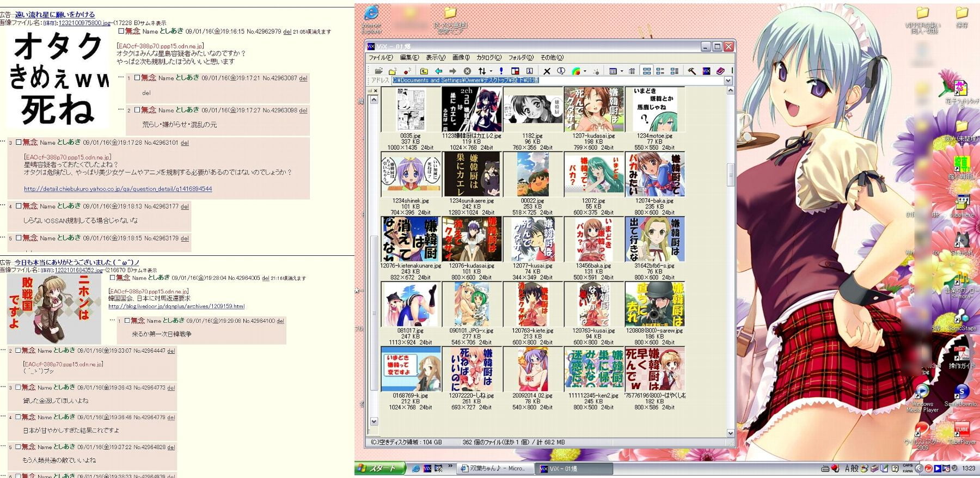Open the rainbow color tool dropdown arrow
The image size is (980, 478).
(585, 71)
